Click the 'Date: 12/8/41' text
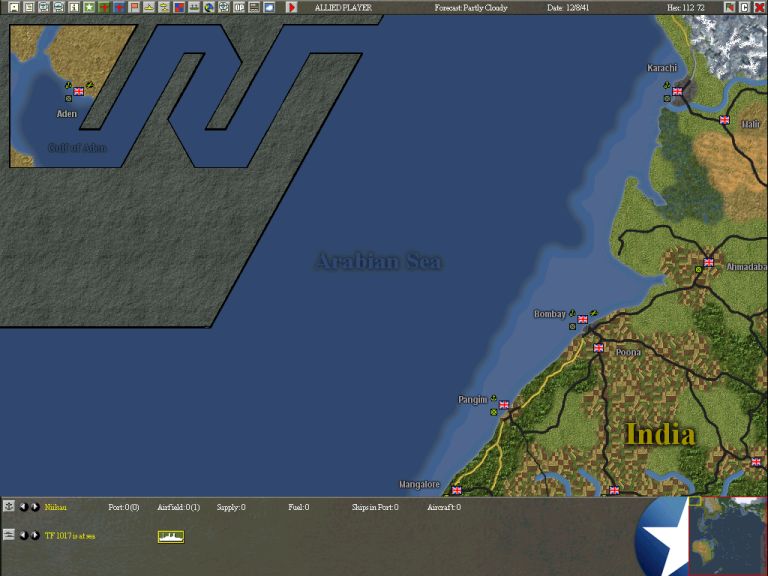 [568, 8]
